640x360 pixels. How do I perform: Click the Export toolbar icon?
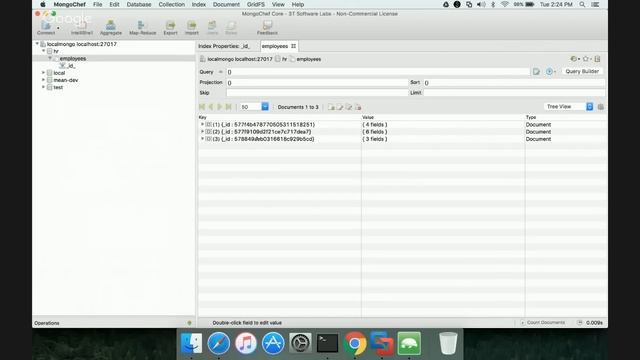(x=170, y=27)
